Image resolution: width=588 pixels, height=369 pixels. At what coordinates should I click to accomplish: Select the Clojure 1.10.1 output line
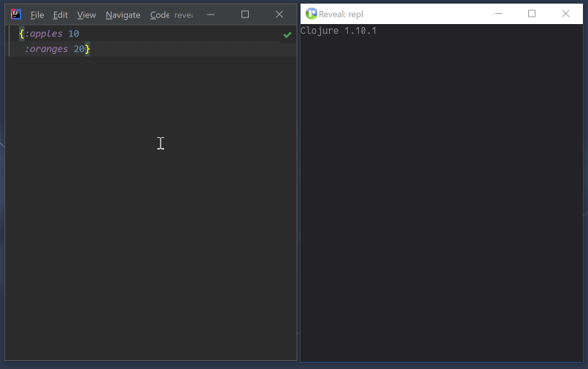339,31
